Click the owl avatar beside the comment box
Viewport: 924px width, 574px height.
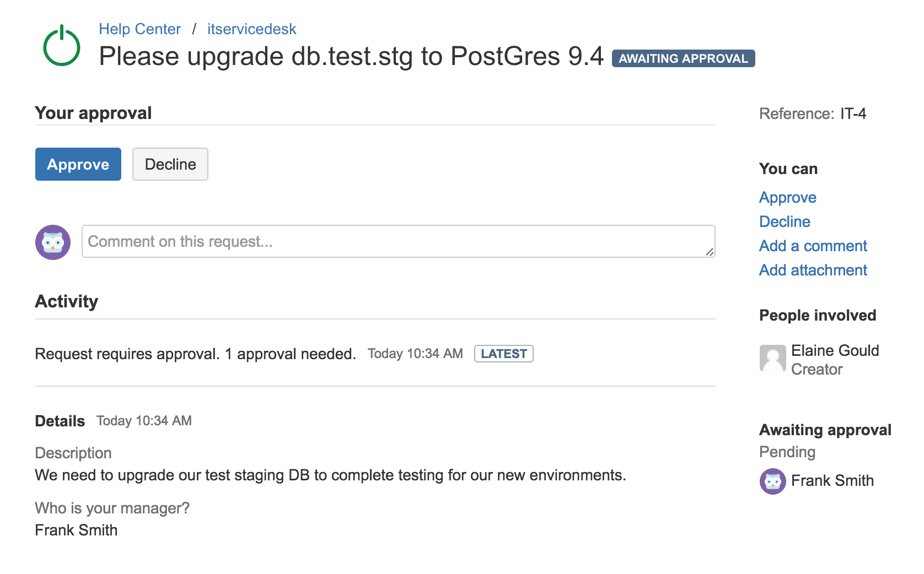pos(53,242)
